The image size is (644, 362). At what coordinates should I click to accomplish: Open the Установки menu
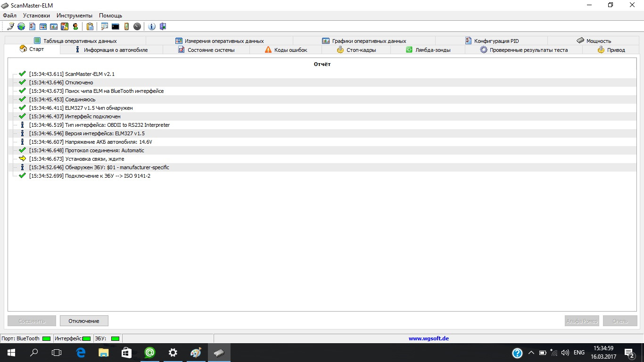(x=36, y=16)
